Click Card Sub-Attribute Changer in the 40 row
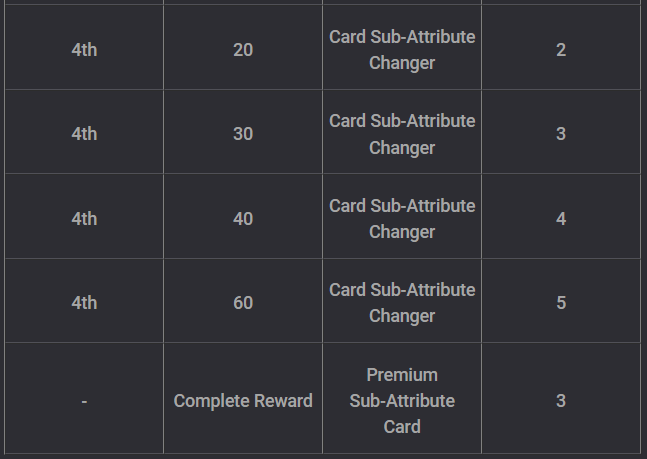This screenshot has width=647, height=459. pyautogui.click(x=402, y=218)
